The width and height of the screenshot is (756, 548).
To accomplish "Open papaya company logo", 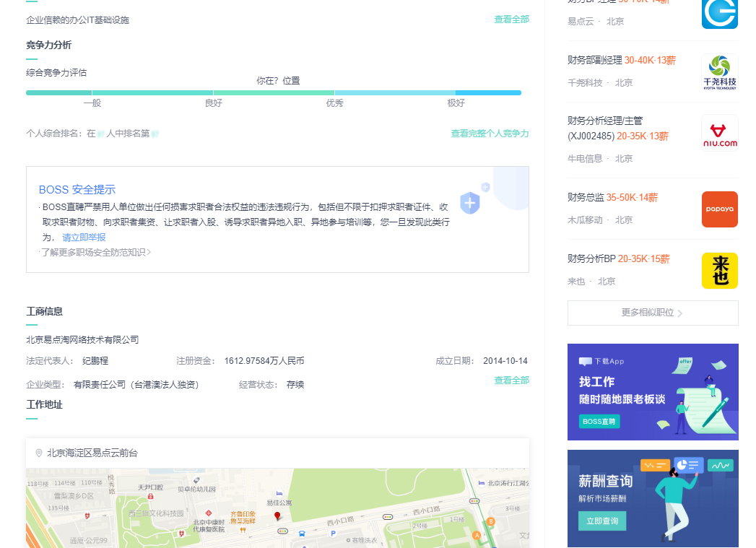I will (x=719, y=209).
